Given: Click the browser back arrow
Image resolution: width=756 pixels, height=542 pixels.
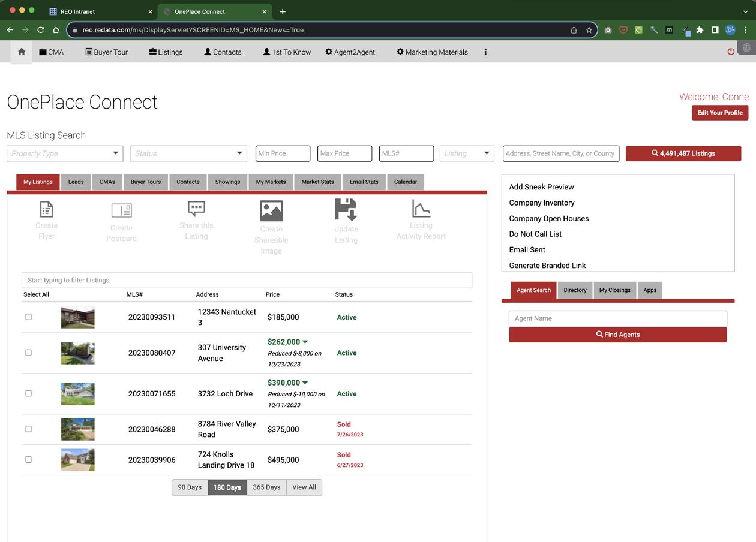Looking at the screenshot, I should [10, 29].
